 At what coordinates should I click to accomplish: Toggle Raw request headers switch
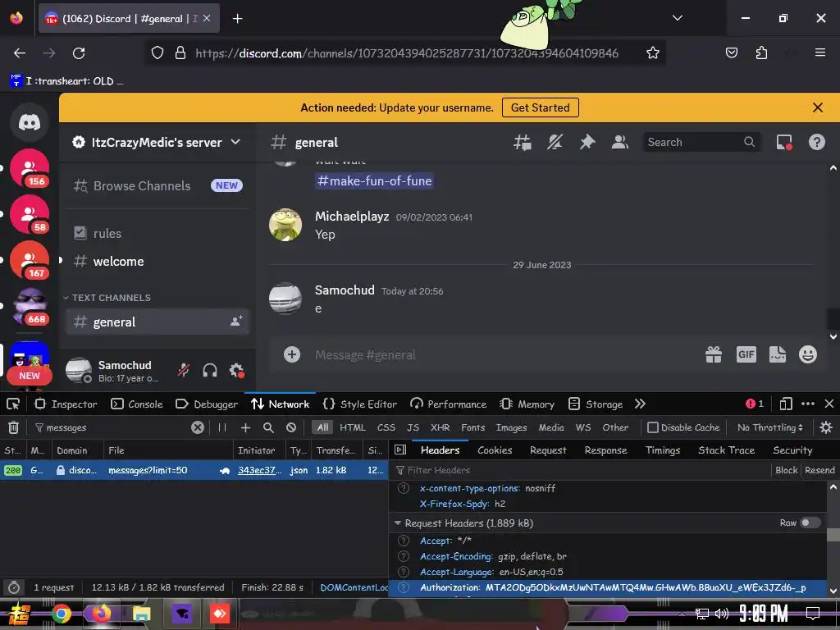click(x=810, y=523)
